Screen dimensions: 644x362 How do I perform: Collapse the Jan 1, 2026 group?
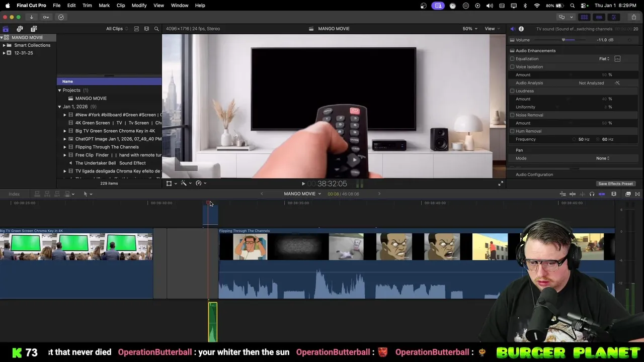pos(59,107)
